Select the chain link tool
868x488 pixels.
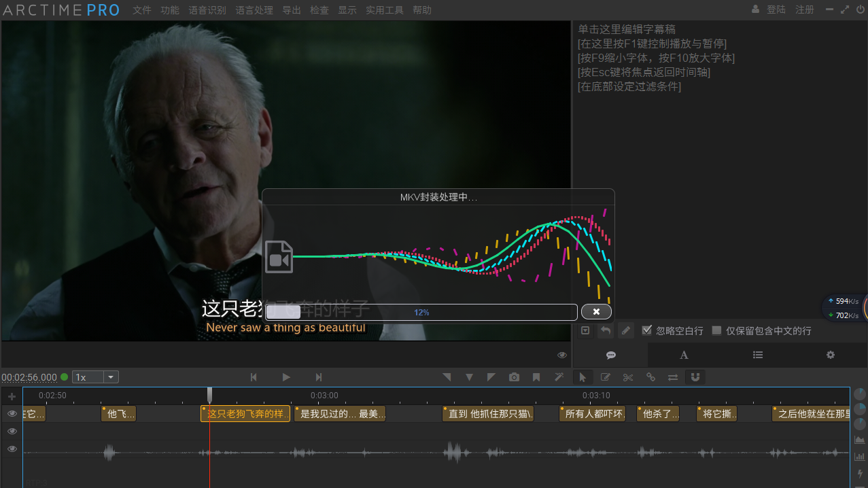click(x=650, y=377)
